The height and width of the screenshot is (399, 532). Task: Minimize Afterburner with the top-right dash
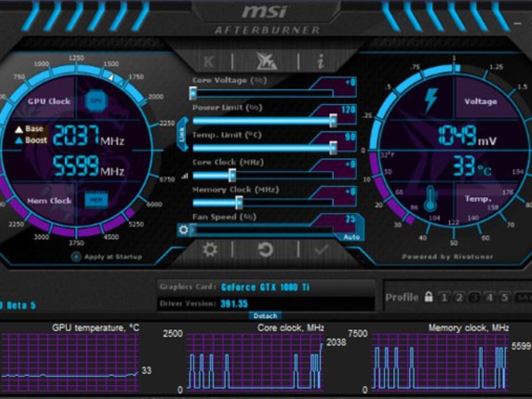click(517, 23)
